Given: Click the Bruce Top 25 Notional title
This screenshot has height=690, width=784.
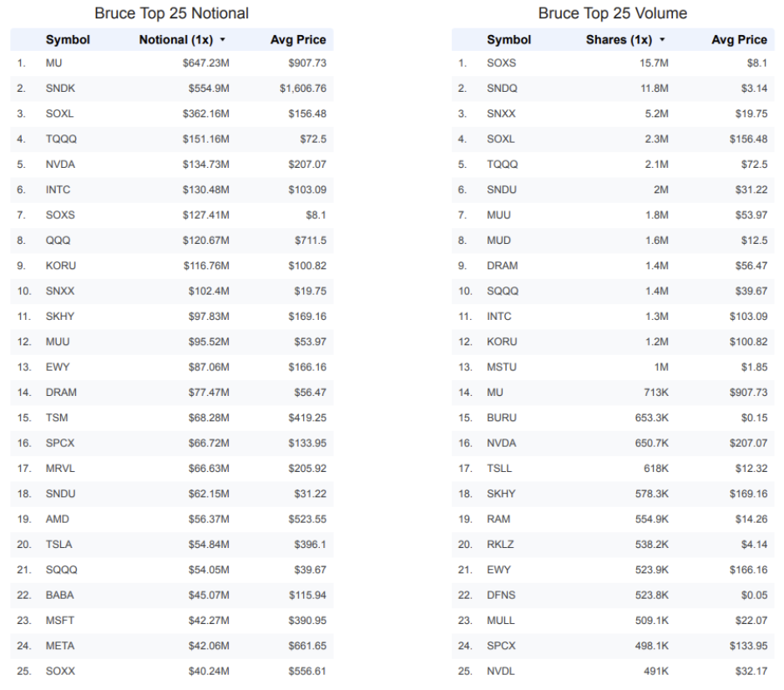Looking at the screenshot, I should pos(171,13).
